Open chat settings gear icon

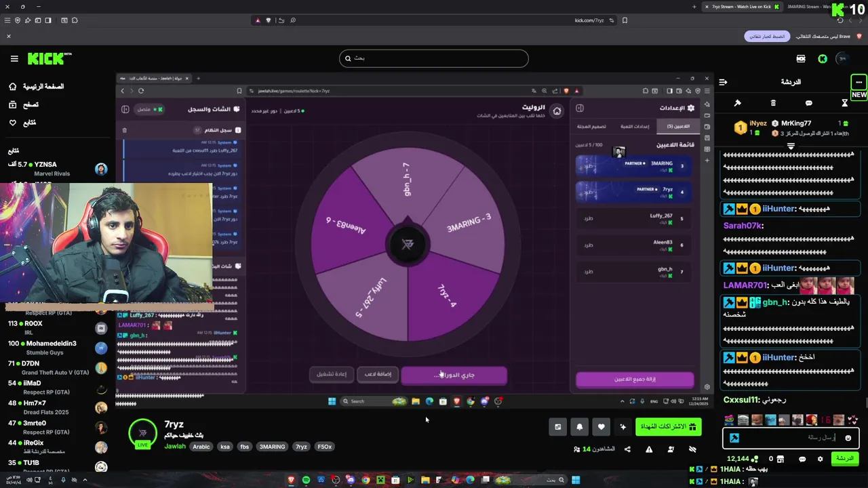pyautogui.click(x=820, y=459)
